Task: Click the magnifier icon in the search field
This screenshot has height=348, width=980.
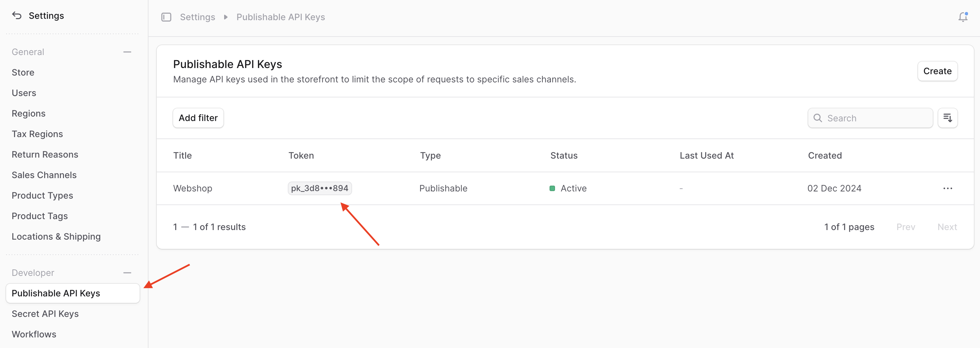Action: coord(818,118)
